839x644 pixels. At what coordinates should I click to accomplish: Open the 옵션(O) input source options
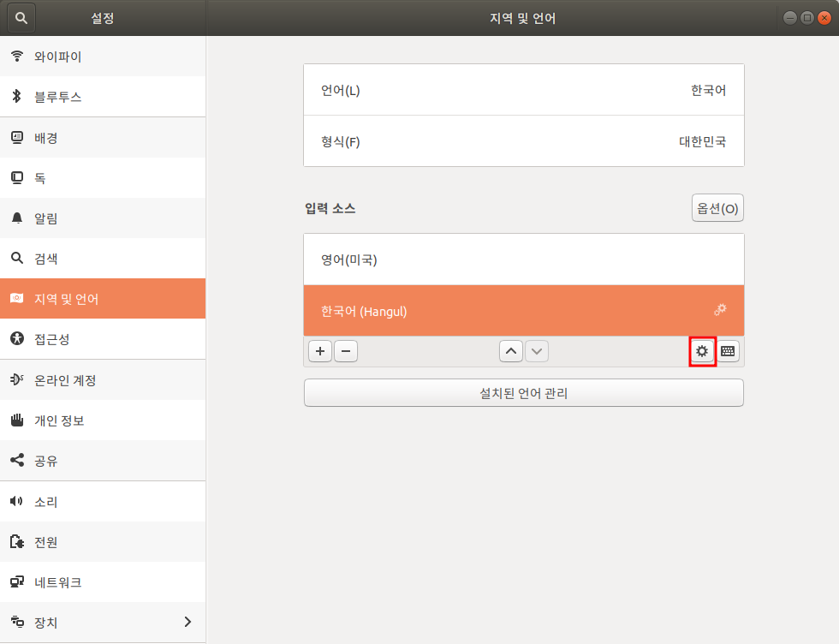717,208
